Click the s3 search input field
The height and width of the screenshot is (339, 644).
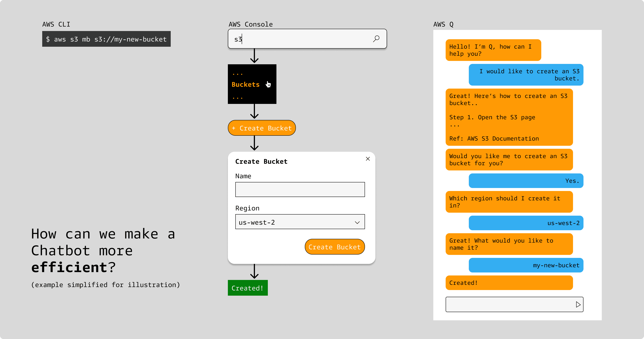(x=307, y=39)
